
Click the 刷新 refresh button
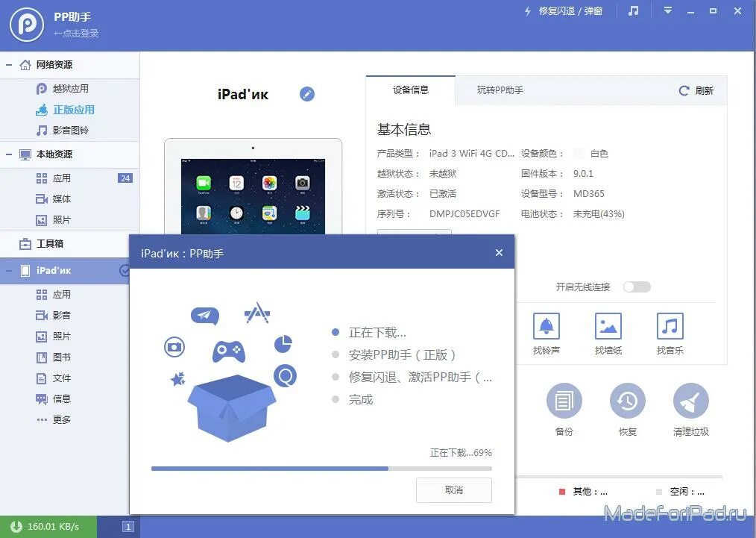(x=696, y=91)
